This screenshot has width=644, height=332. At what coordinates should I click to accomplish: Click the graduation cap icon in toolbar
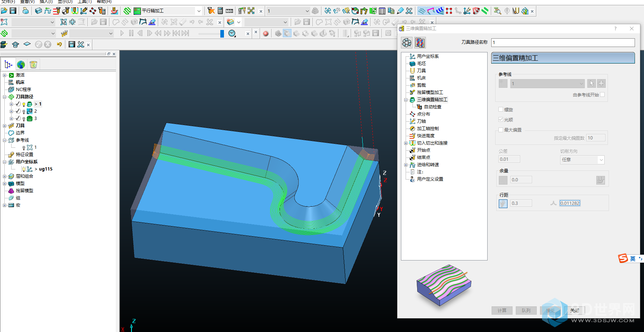pyautogui.click(x=15, y=44)
